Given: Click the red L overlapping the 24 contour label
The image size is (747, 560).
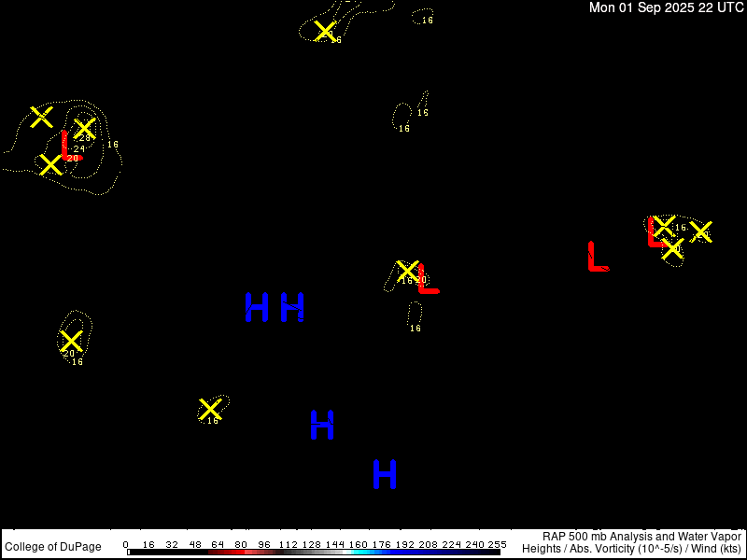Looking at the screenshot, I should click(x=72, y=146).
